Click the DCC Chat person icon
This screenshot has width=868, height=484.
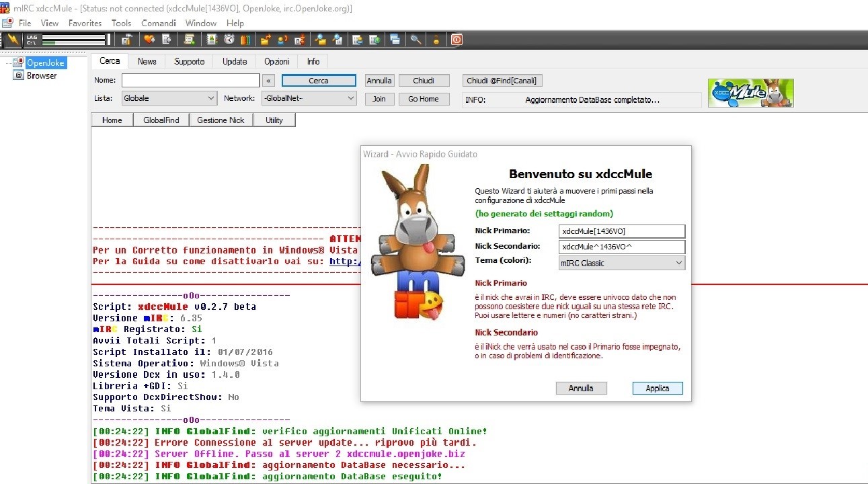coord(283,40)
